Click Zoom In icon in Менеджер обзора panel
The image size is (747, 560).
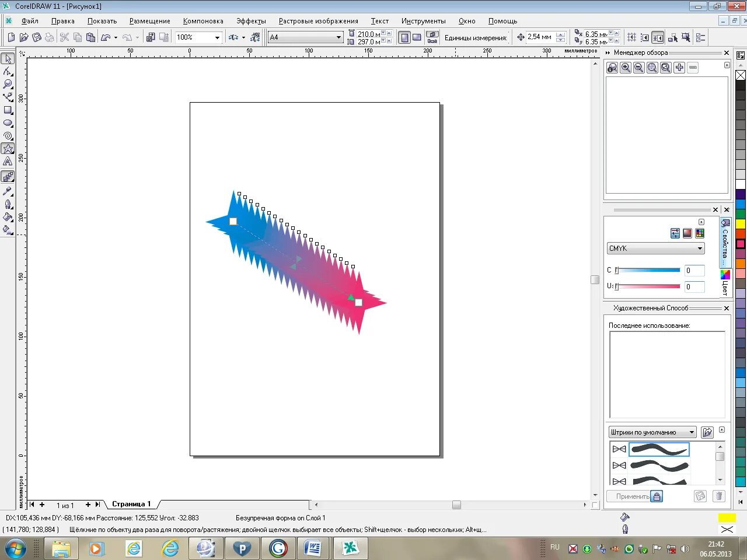[626, 68]
